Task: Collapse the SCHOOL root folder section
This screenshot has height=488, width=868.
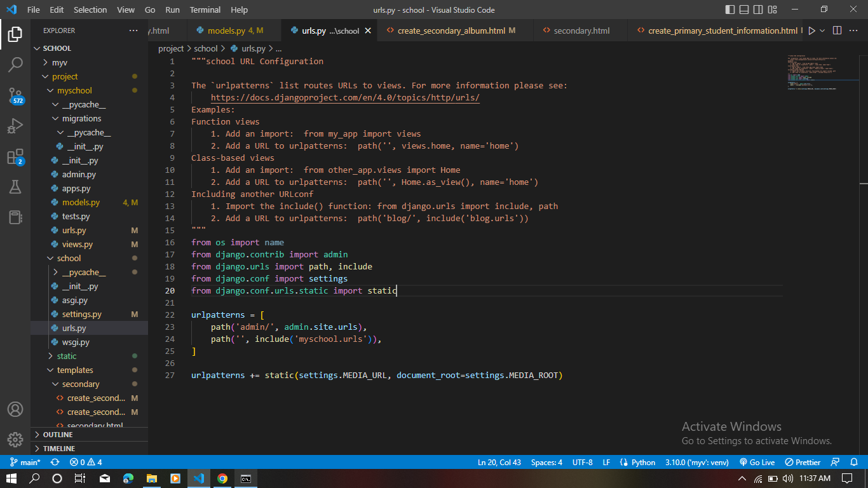Action: 90,48
